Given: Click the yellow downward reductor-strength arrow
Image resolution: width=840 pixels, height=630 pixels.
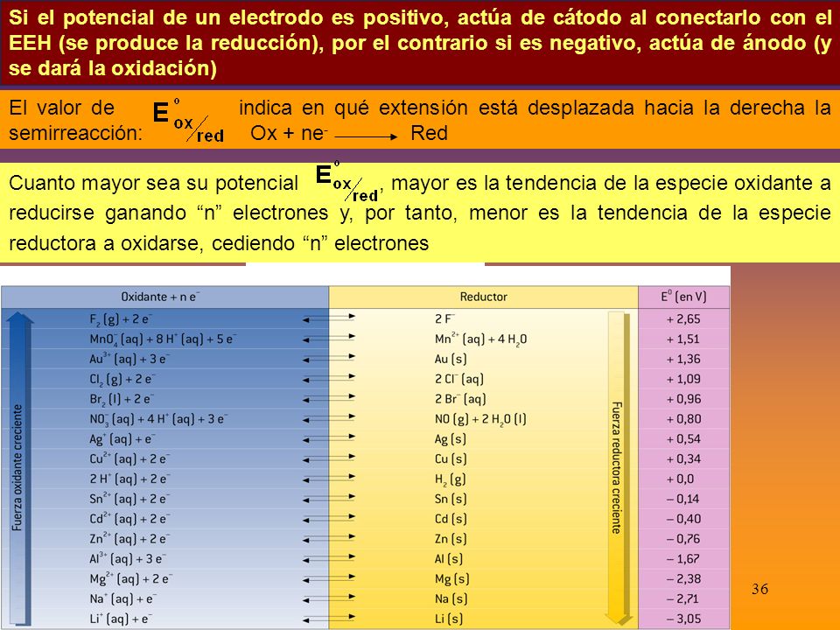Looking at the screenshot, I should [x=619, y=469].
